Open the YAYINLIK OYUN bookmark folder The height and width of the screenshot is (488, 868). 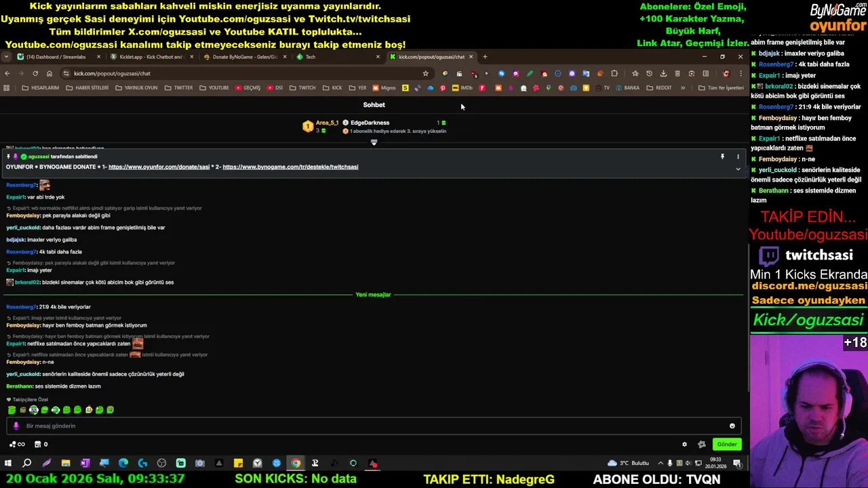point(136,88)
